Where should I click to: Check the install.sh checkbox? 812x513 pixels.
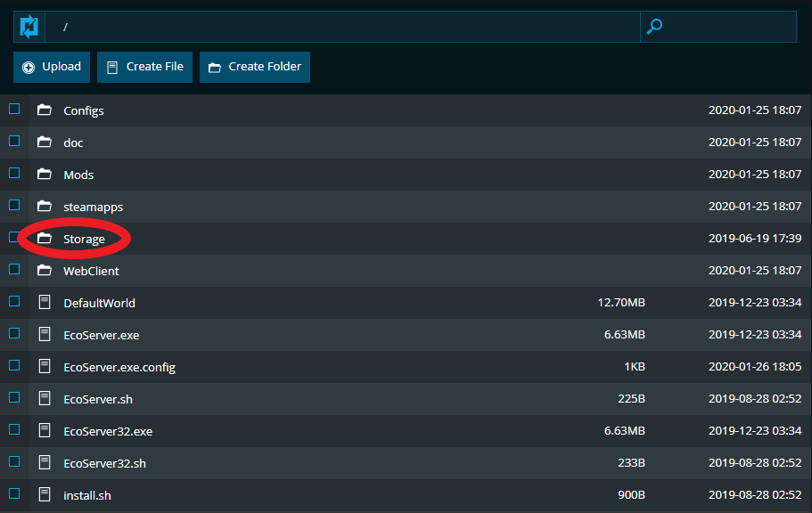click(14, 493)
